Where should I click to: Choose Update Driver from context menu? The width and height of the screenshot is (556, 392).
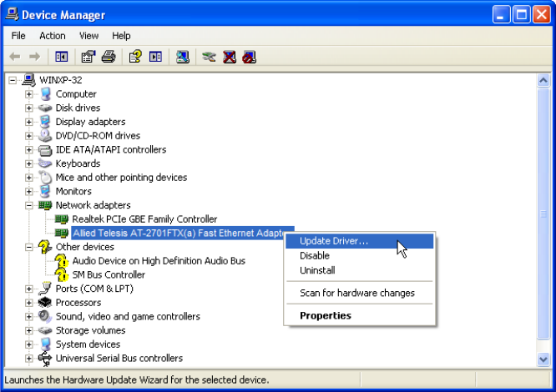[333, 241]
